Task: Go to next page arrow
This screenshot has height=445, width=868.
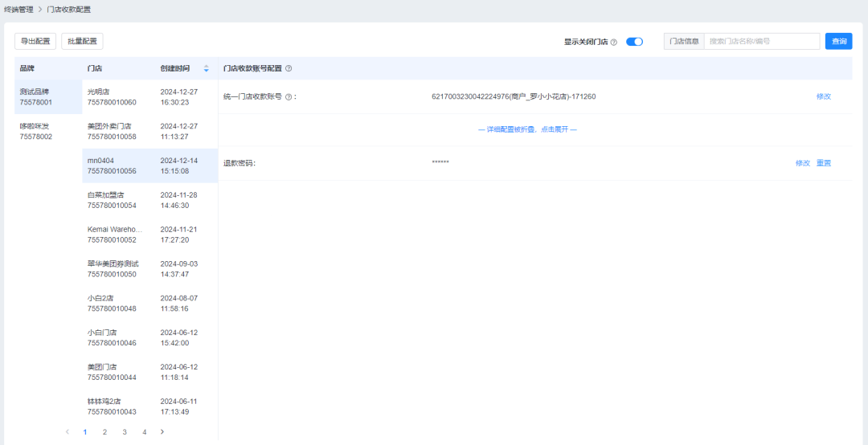Action: point(162,431)
